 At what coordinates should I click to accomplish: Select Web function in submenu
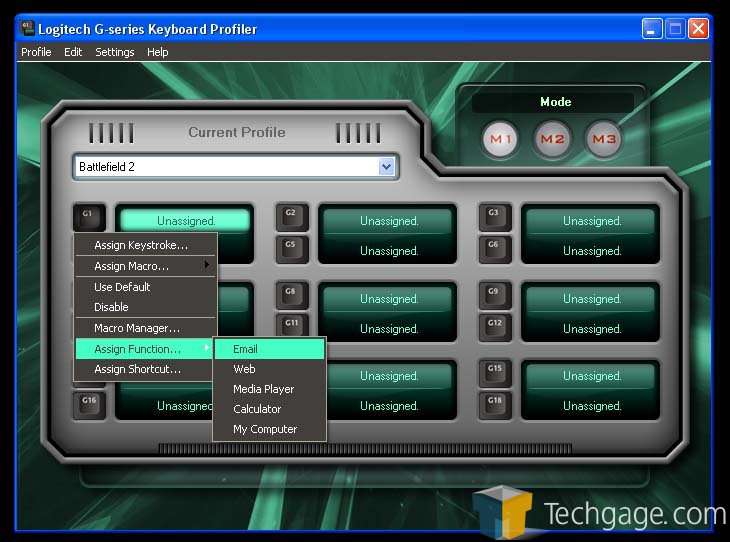point(270,369)
